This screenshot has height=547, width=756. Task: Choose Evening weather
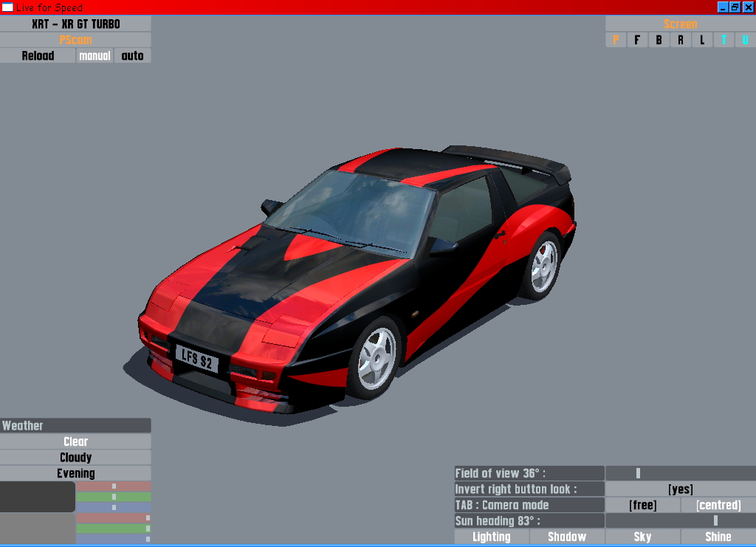(76, 473)
